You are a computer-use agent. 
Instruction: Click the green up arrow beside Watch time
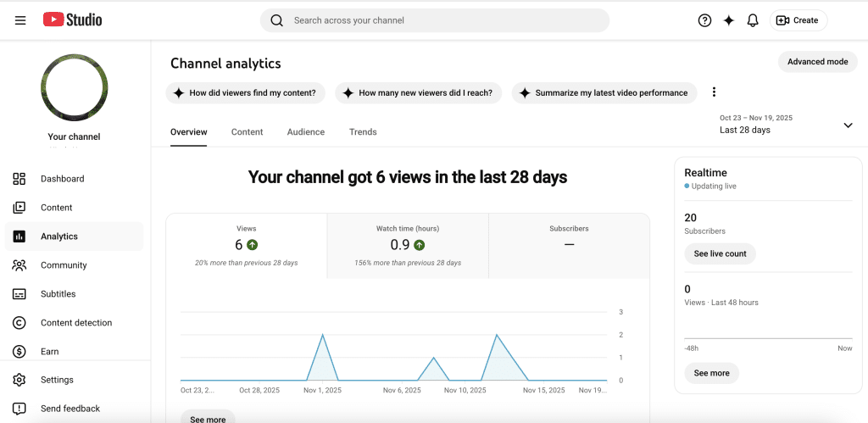pos(420,245)
